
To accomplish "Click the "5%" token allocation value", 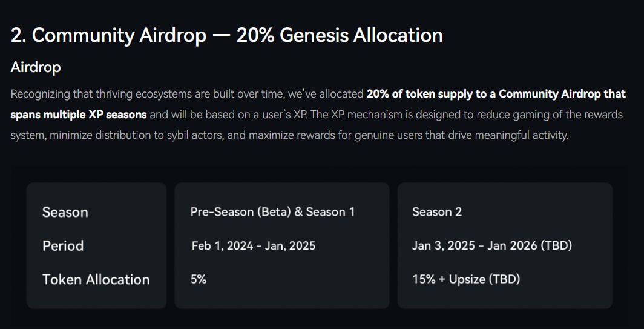I will coord(198,279).
